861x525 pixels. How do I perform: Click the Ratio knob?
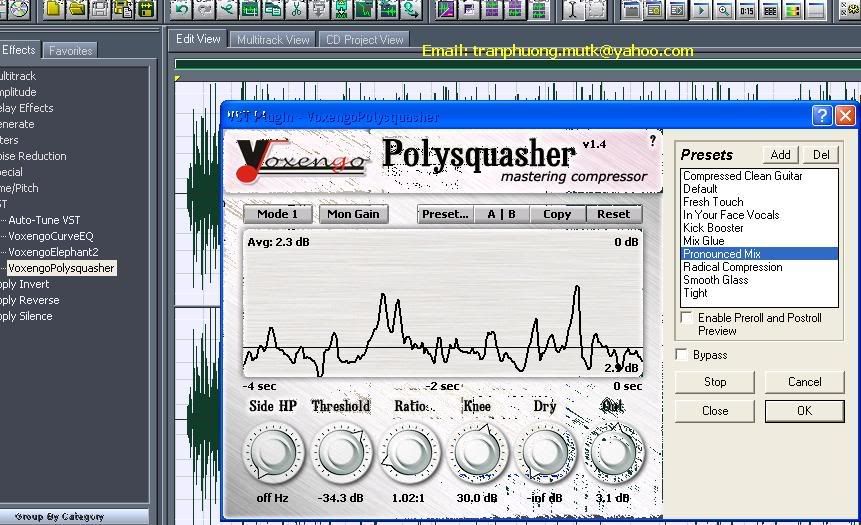click(x=410, y=453)
